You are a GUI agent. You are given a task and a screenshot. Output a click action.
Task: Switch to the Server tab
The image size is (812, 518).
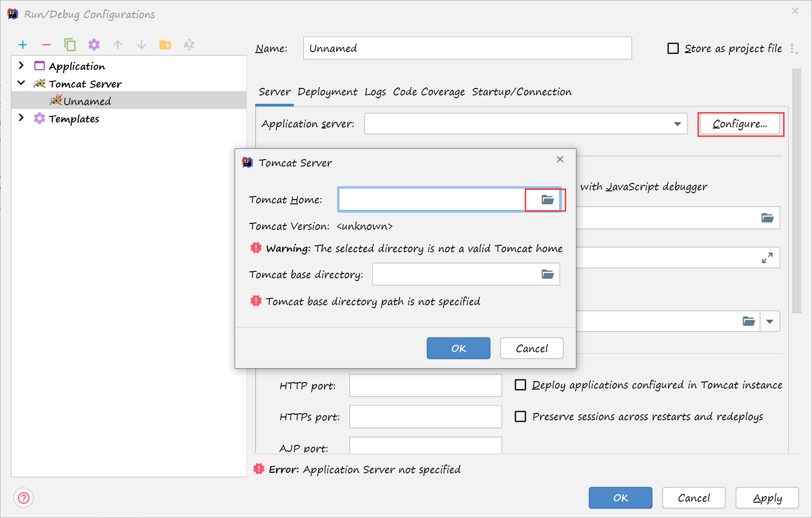point(274,92)
